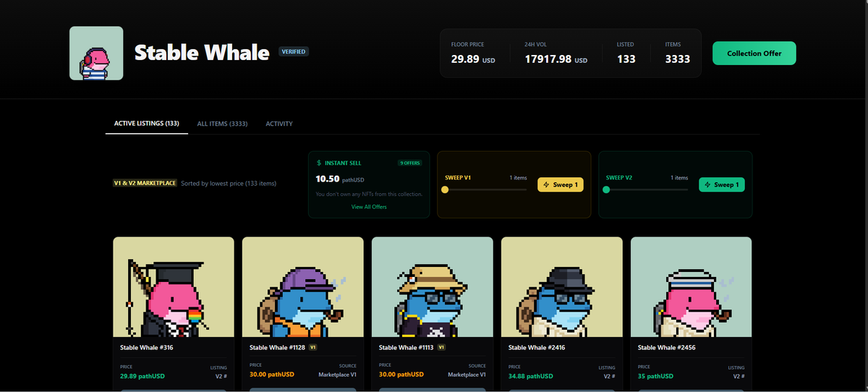Viewport: 868px width, 392px height.
Task: Click the yellow Sweep 1 button for V1
Action: (x=561, y=184)
